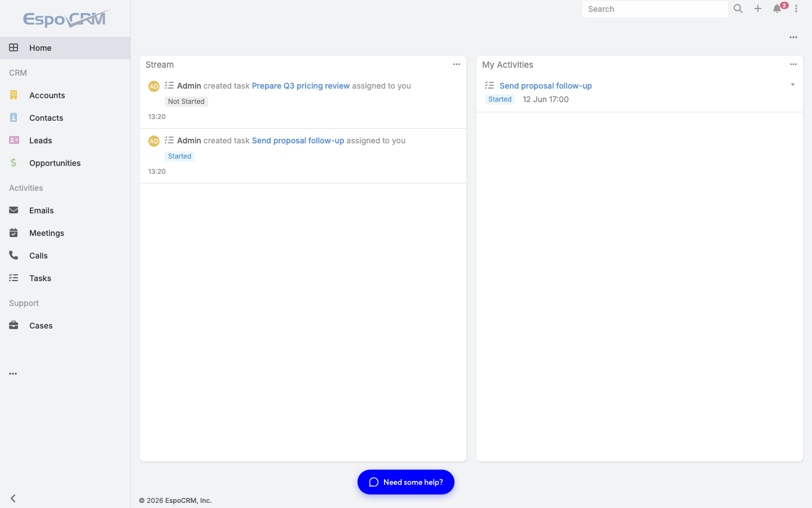Click the quick create plus icon
The height and width of the screenshot is (508, 812).
[758, 8]
